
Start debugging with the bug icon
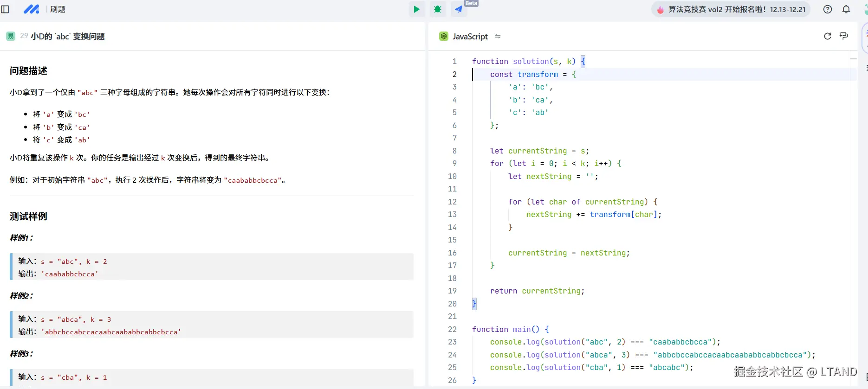click(x=437, y=9)
